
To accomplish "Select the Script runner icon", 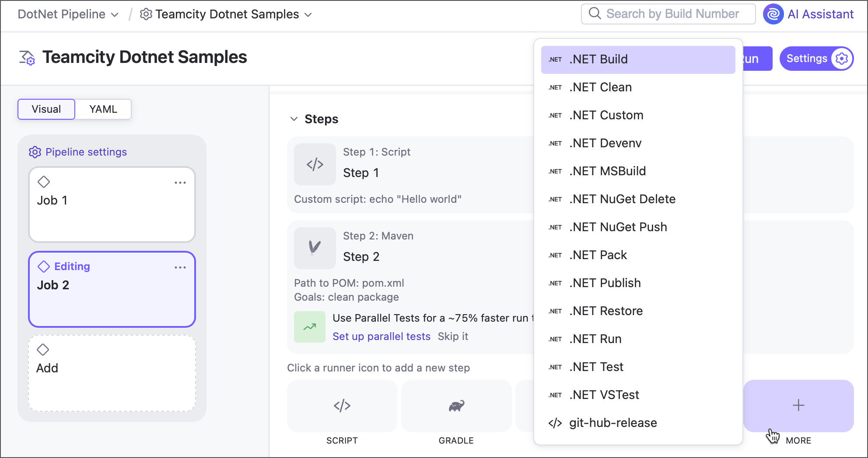I will coord(342,406).
